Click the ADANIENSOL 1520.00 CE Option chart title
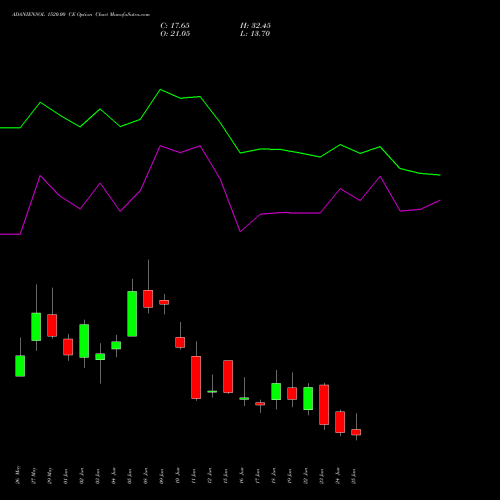 (x=81, y=15)
